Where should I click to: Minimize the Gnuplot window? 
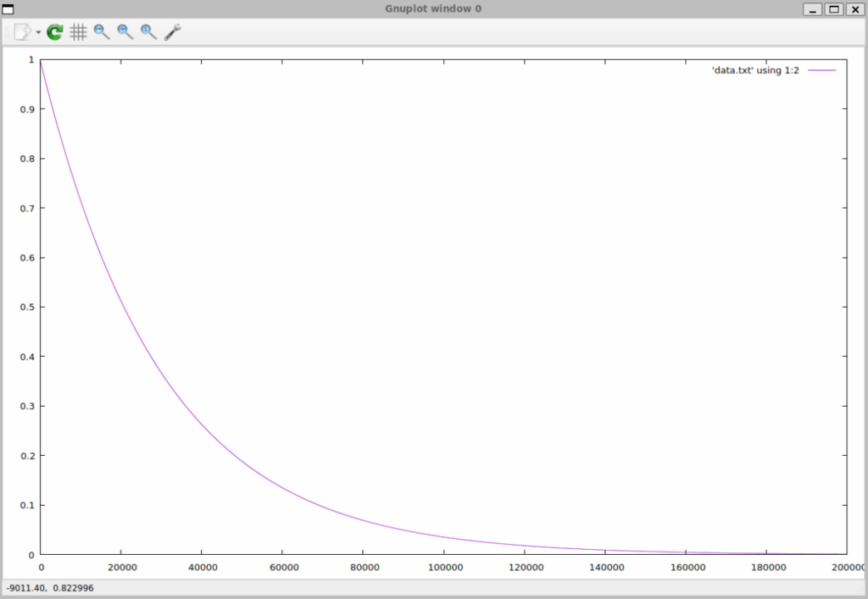(814, 8)
